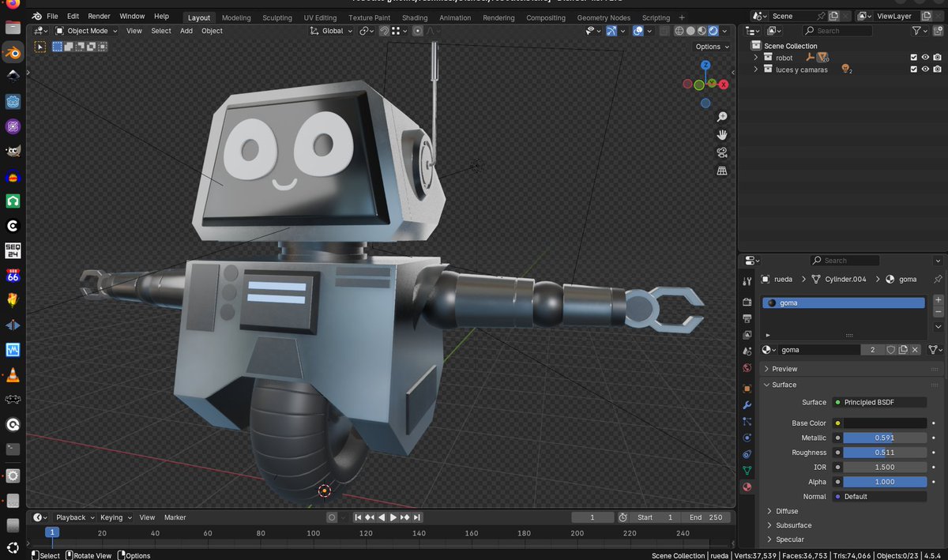Toggle proportional editing in header
The width and height of the screenshot is (948, 560).
tap(418, 31)
